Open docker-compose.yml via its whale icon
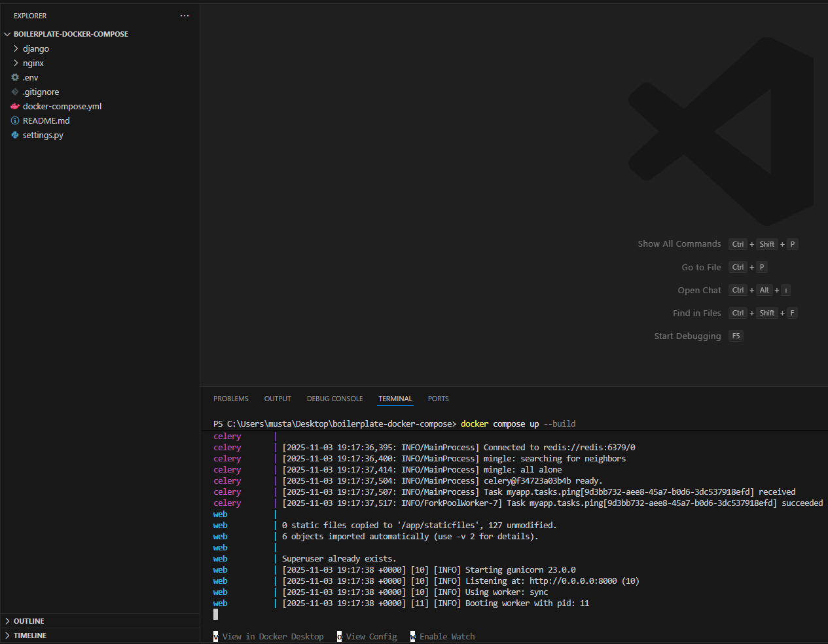 tap(16, 106)
